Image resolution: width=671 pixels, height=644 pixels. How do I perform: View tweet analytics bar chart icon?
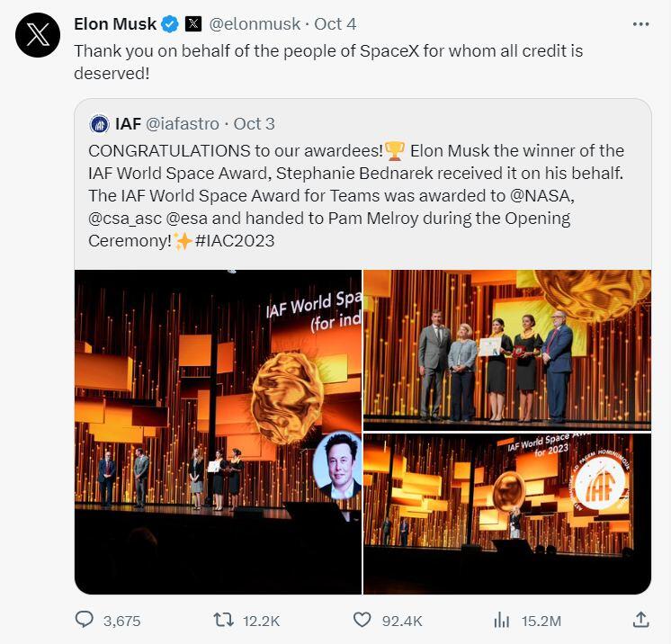pos(501,620)
